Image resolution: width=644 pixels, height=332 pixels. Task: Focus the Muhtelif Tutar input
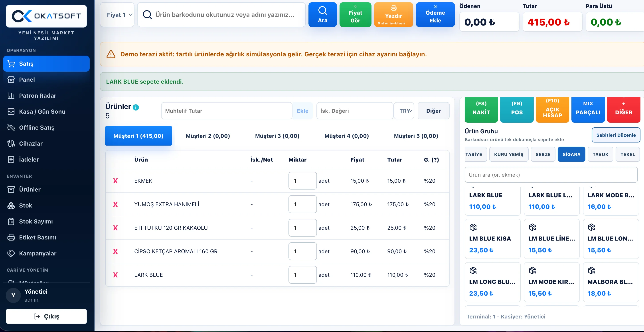tap(227, 111)
